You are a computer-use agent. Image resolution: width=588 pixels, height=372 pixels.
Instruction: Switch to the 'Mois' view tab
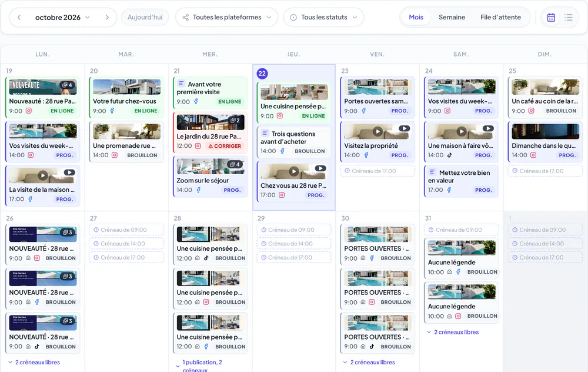click(416, 17)
